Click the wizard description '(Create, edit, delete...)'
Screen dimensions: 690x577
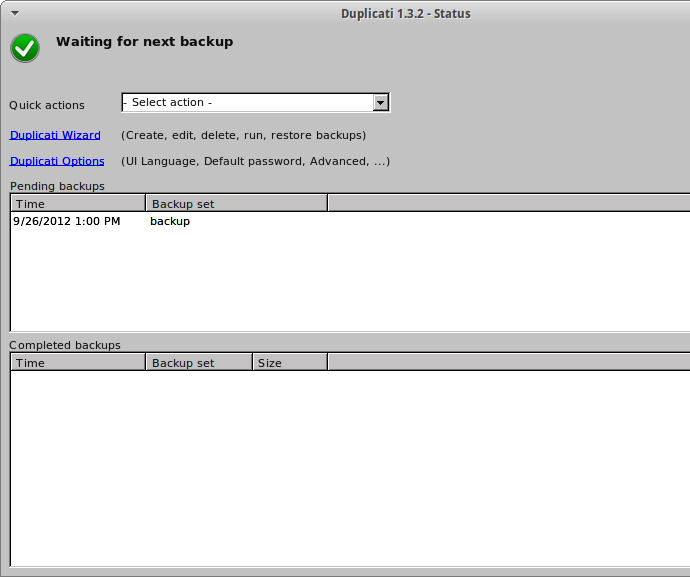pos(243,135)
